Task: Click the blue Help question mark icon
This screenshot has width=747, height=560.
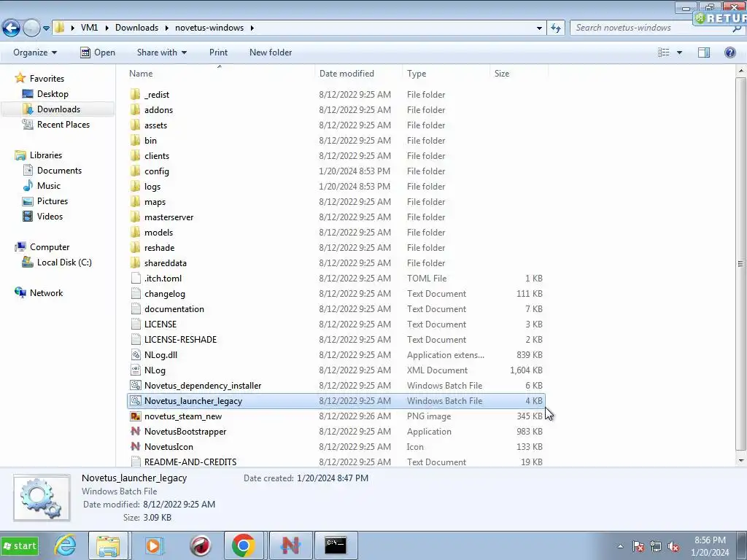Action: [x=729, y=52]
